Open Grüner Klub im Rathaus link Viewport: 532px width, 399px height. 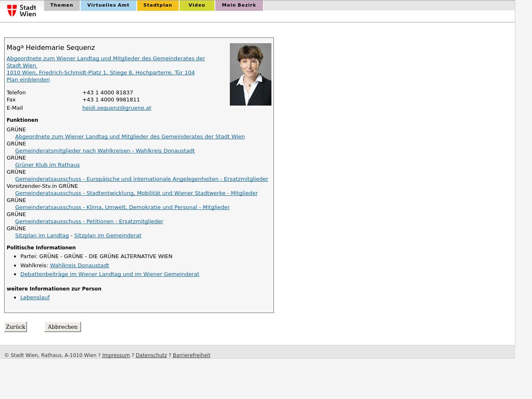pyautogui.click(x=47, y=165)
